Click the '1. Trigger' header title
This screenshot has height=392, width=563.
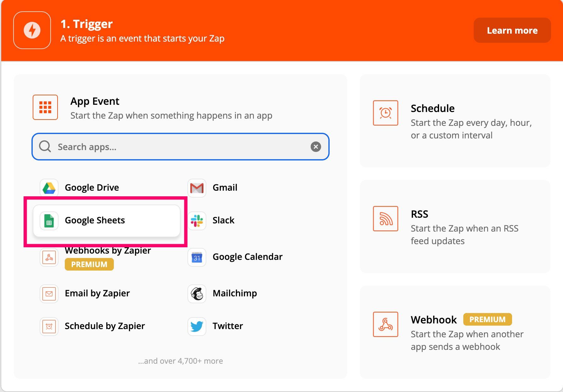coord(86,24)
